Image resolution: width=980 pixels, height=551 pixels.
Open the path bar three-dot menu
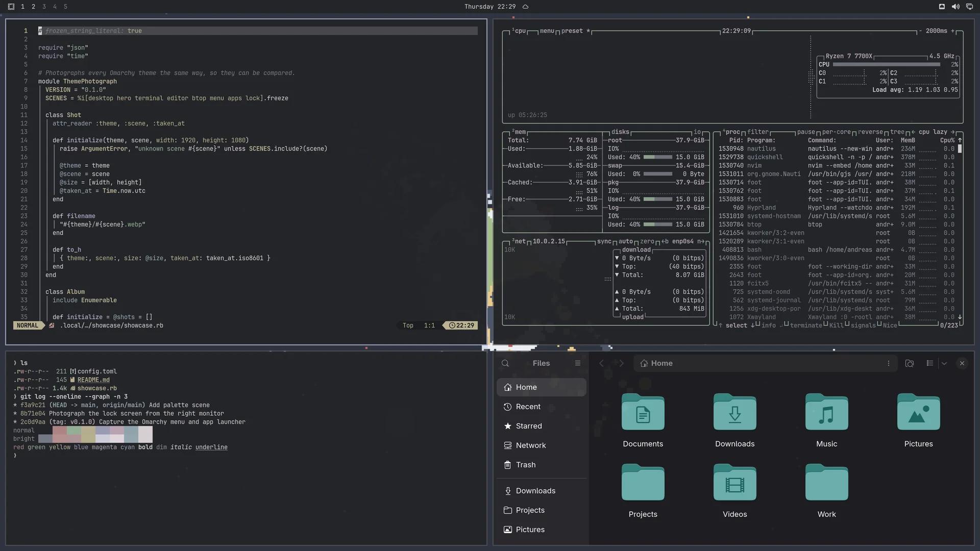tap(889, 363)
